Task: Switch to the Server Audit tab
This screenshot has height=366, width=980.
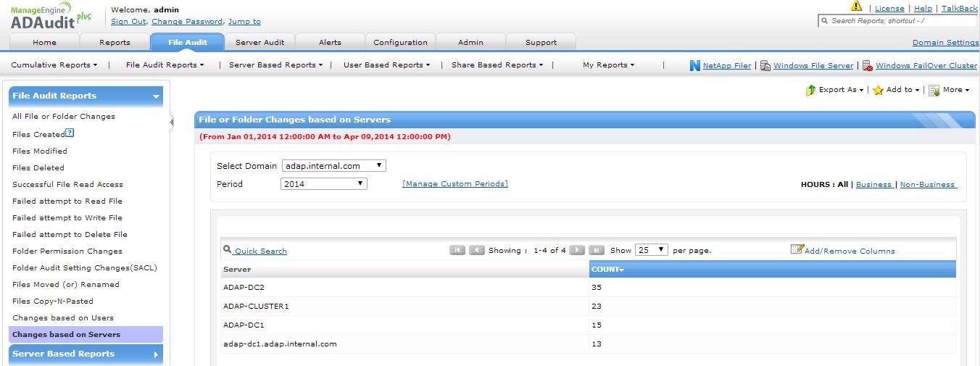Action: point(259,42)
